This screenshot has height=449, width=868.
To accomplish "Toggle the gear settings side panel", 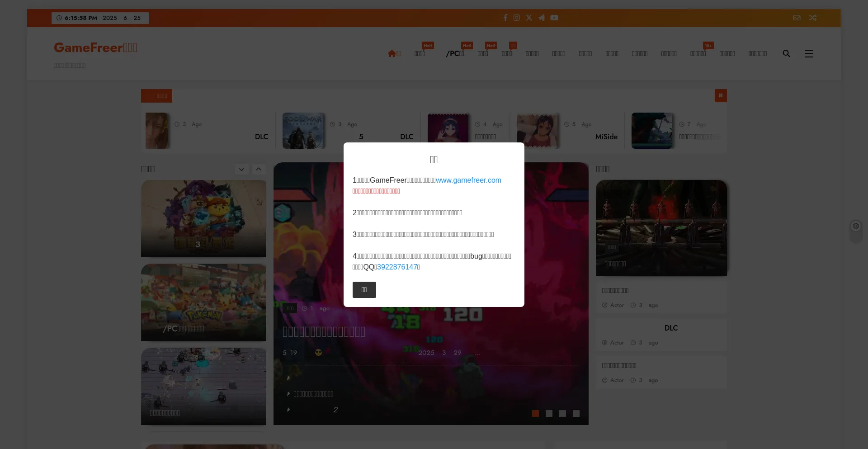I will pos(856,226).
